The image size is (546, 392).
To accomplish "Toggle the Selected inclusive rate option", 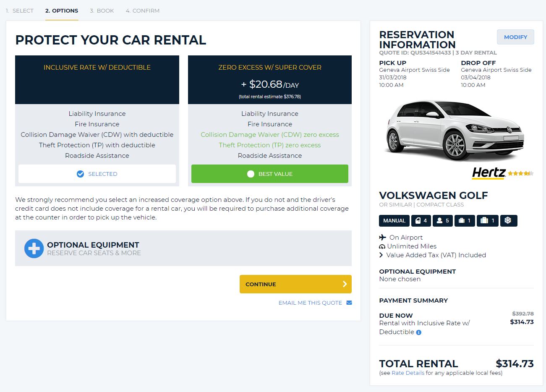I will pos(97,174).
